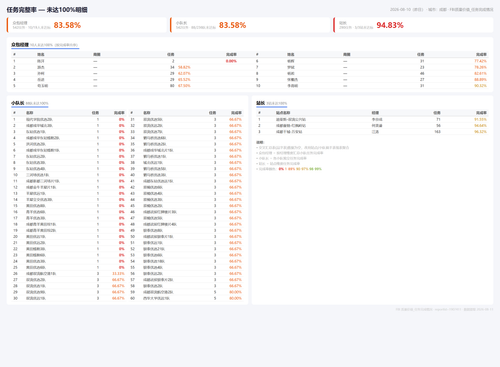Click row number 45 in the 小队长 table
This screenshot has height=367, width=500.
tap(132, 206)
